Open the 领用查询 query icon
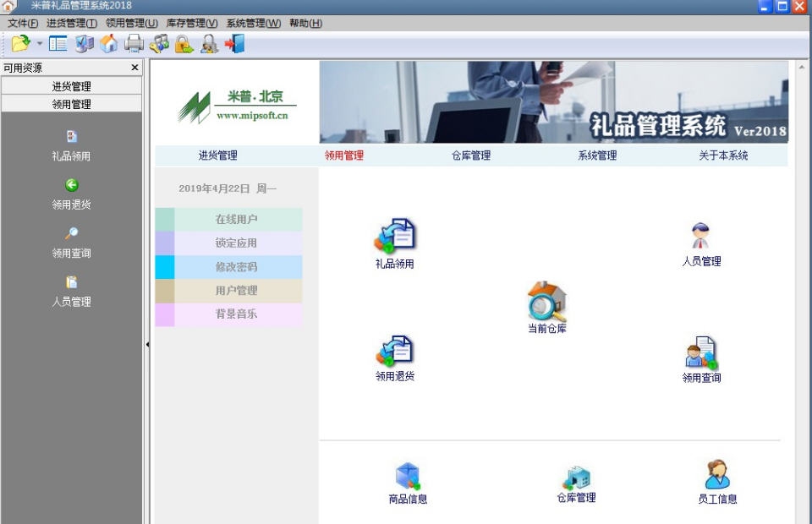Viewport: 812px width, 524px height. [x=700, y=356]
